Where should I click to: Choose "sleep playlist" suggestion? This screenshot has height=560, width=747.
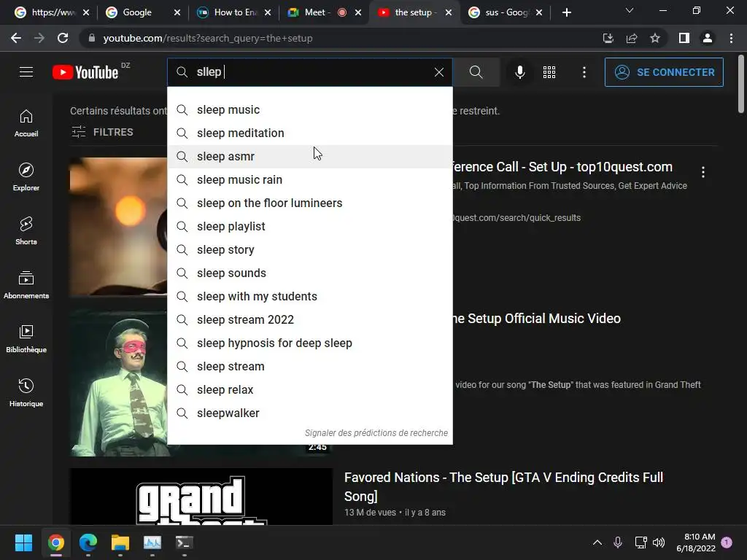point(310,226)
